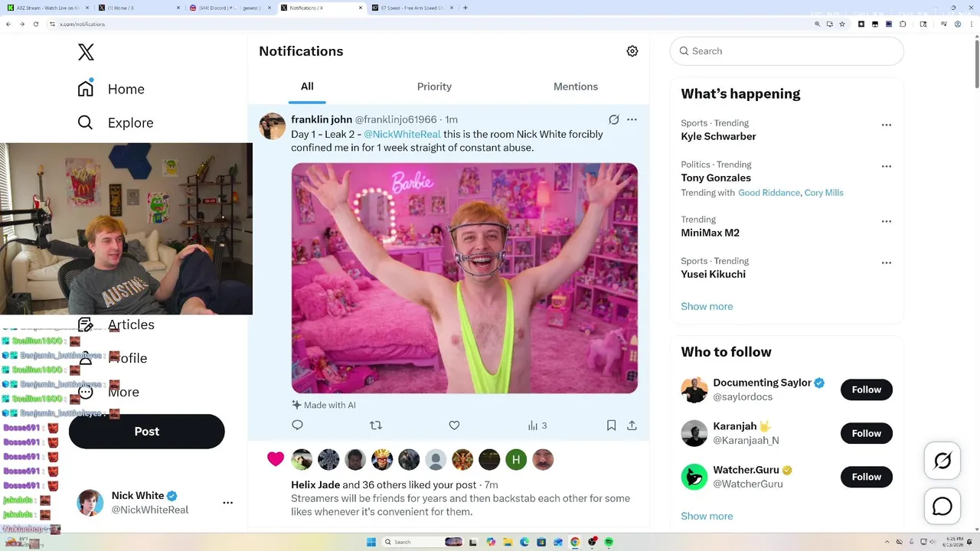Open the Kyle Schwarber trending topic

pyautogui.click(x=718, y=136)
